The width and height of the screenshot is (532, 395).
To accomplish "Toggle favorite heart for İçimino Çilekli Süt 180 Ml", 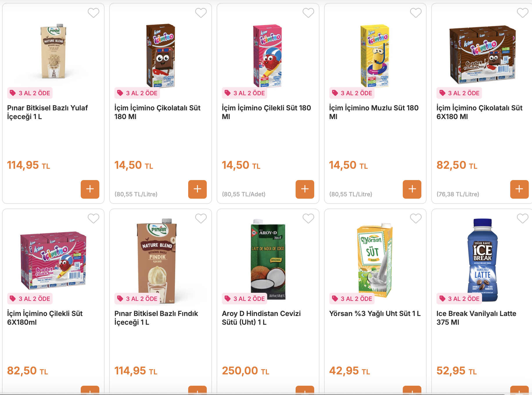I will click(308, 13).
